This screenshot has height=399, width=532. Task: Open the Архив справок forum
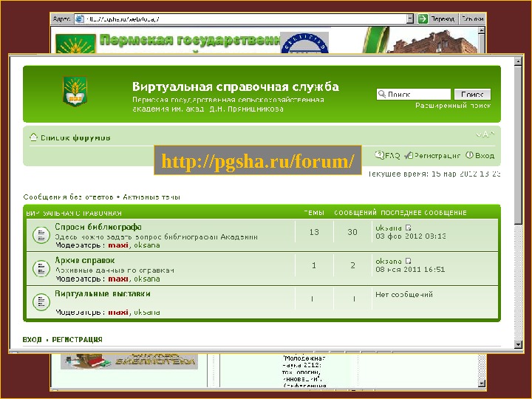tap(84, 260)
